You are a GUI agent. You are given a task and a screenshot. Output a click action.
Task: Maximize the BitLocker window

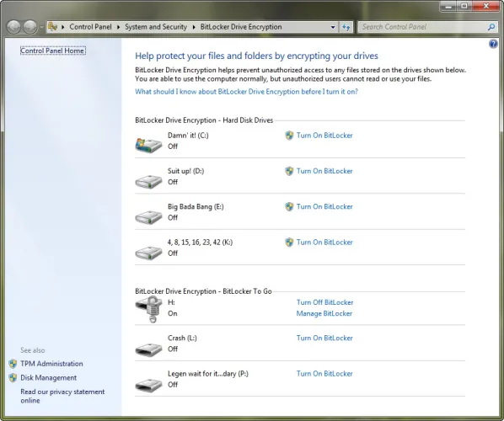point(464,6)
